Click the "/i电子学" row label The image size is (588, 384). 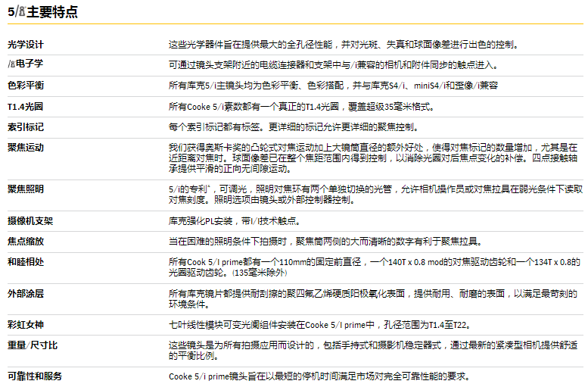click(26, 66)
